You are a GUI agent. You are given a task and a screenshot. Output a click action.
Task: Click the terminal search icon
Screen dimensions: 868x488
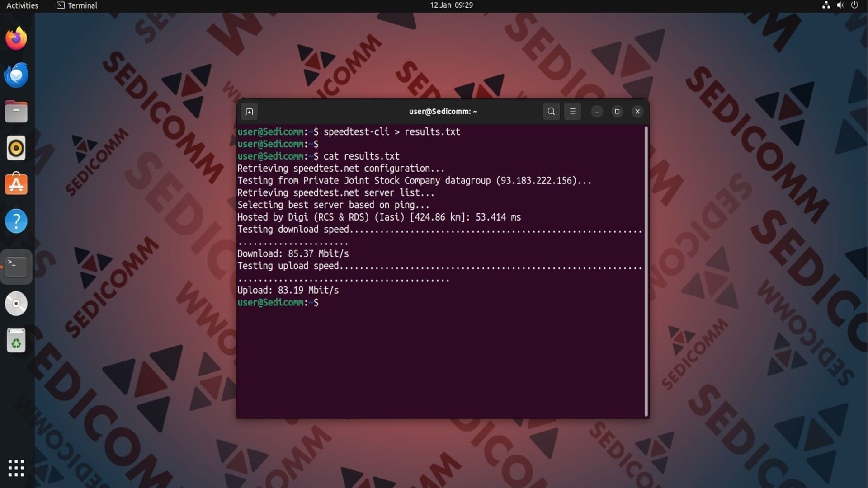[551, 112]
